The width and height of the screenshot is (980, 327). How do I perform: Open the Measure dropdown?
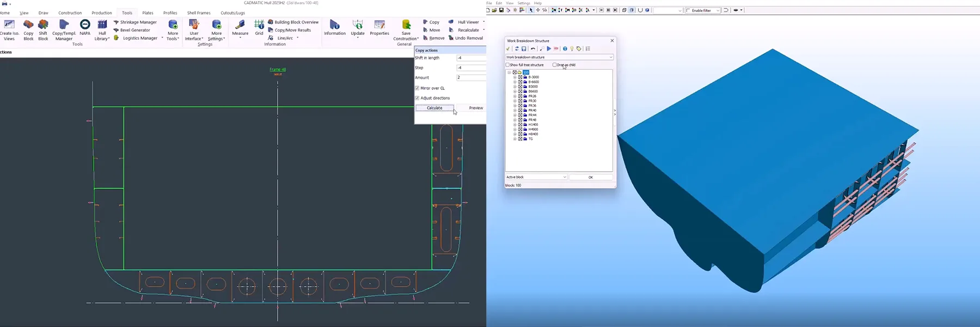pos(240,28)
